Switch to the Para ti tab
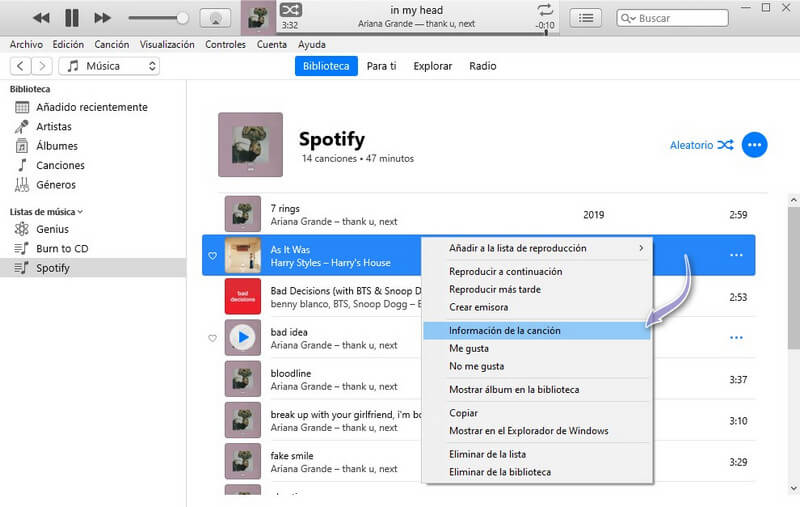Screen dimensions: 800x507 coord(382,66)
